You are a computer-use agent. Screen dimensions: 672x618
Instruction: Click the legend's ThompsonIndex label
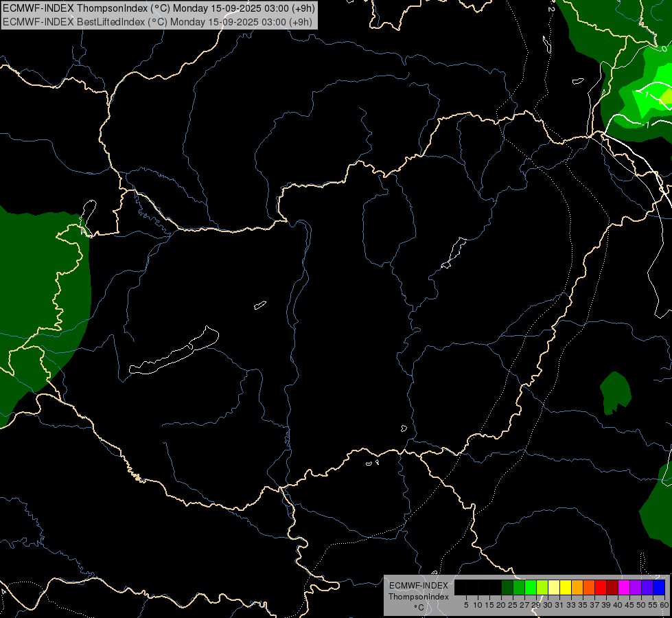pos(419,597)
